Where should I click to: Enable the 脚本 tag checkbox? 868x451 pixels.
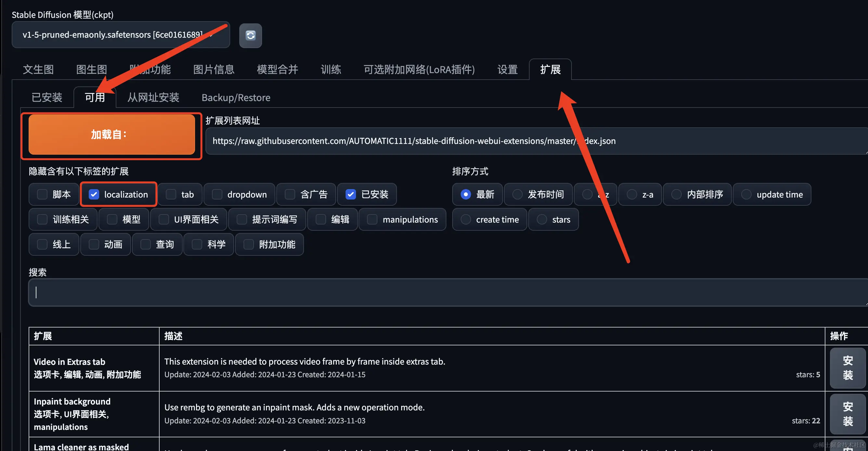(43, 194)
